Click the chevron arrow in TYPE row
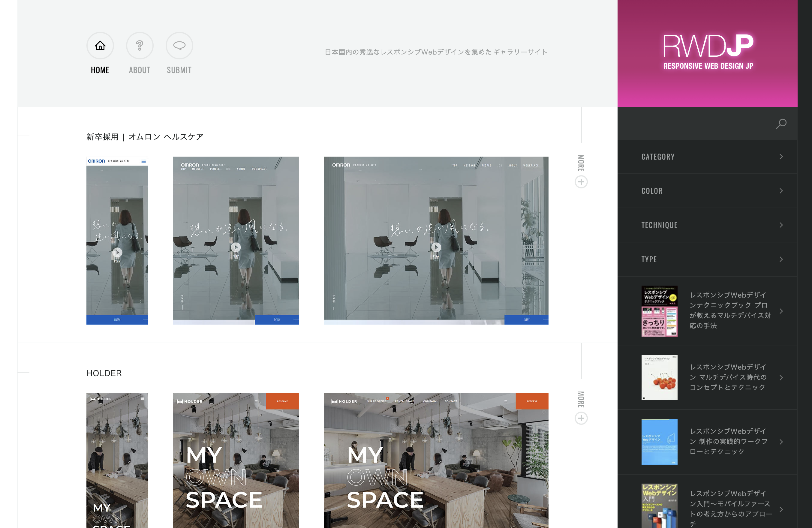812x528 pixels. tap(781, 259)
